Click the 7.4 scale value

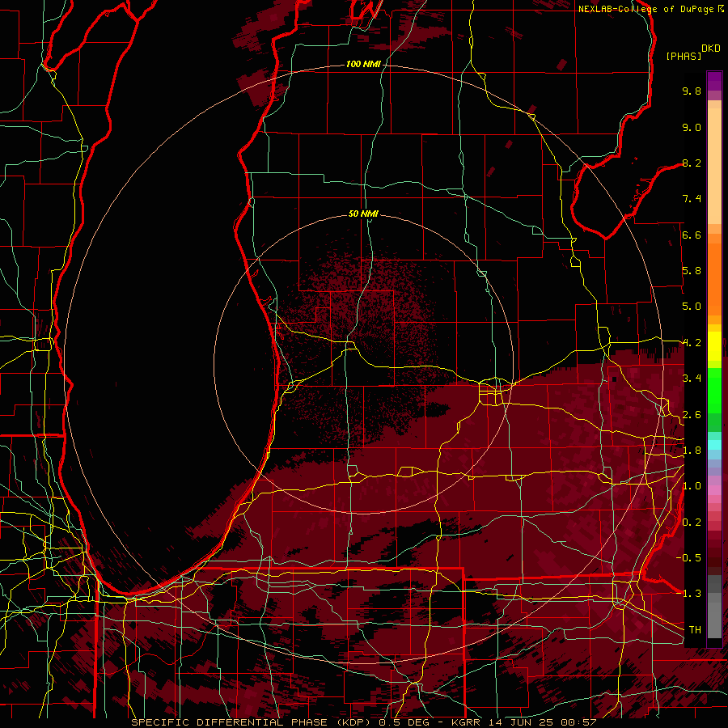click(692, 199)
